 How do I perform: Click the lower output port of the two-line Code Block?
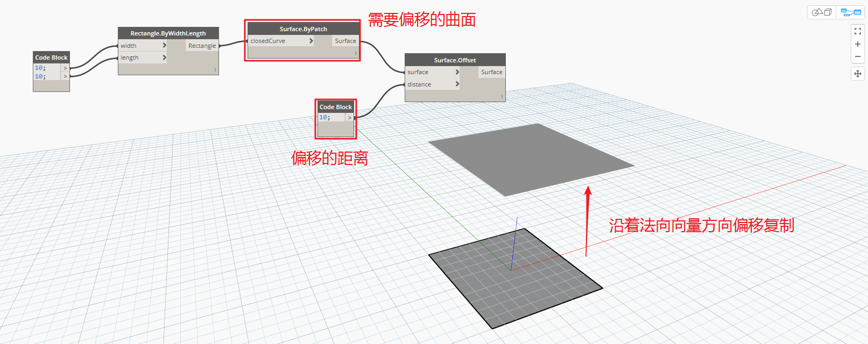click(65, 76)
